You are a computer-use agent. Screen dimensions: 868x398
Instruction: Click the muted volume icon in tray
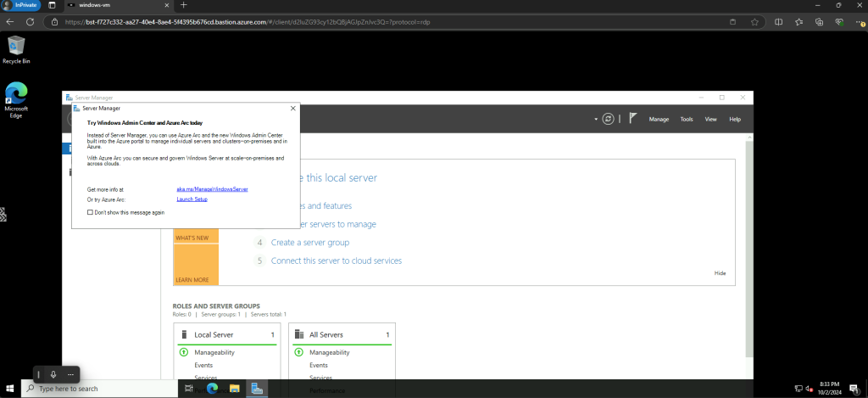point(810,389)
